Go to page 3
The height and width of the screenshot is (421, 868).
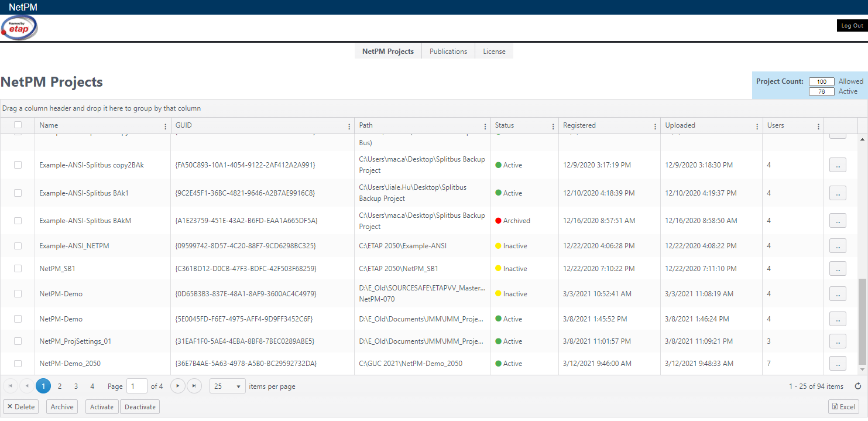point(76,386)
